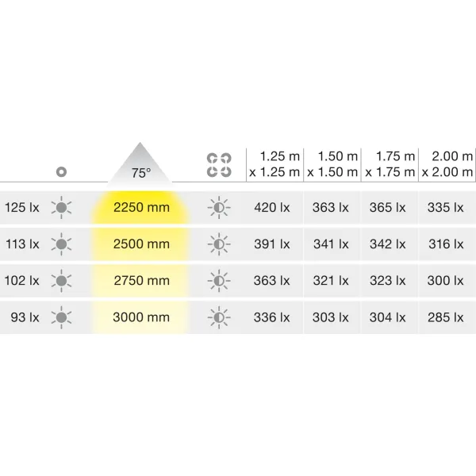Click the four-luminaire grid icon
476x476 pixels.
tap(219, 165)
